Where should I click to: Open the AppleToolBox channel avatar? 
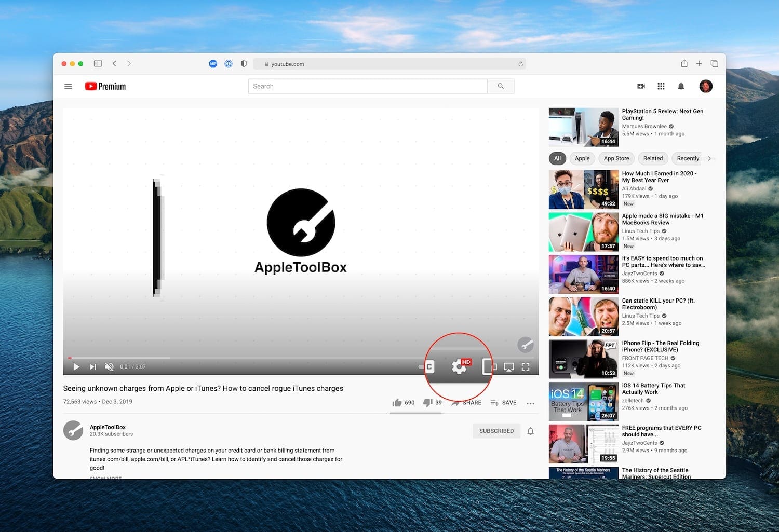[73, 430]
